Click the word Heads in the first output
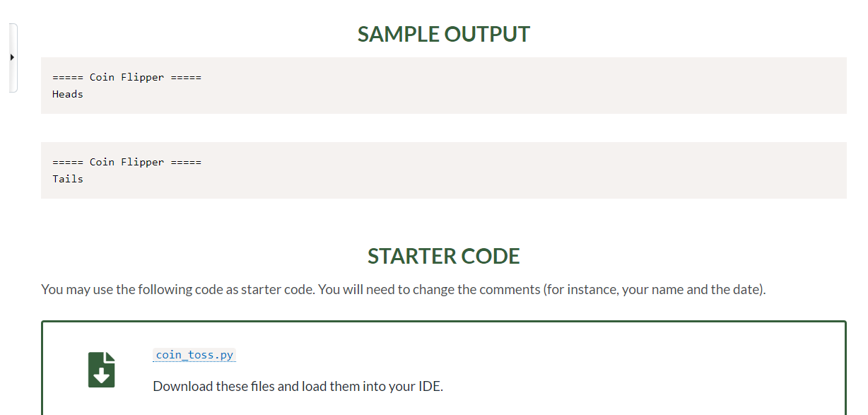 (x=67, y=93)
